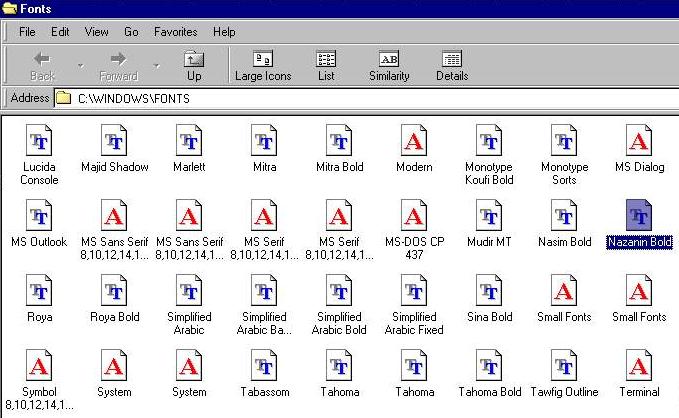This screenshot has height=418, width=679.
Task: Select the Lucida Console font
Action: (x=39, y=155)
